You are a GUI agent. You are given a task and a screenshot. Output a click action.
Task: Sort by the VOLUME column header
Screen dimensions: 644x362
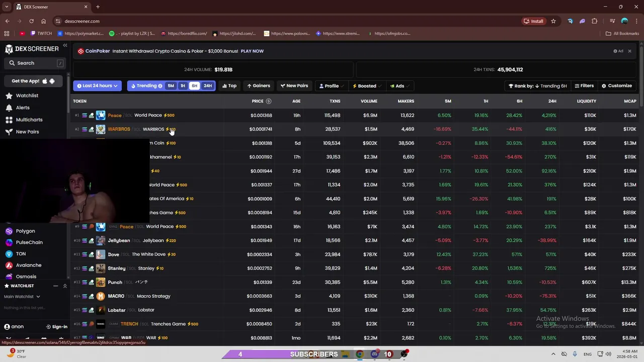click(x=369, y=101)
